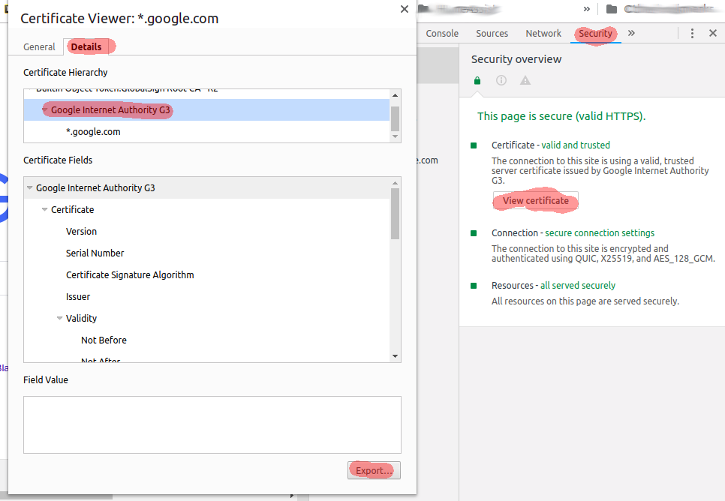Open the DevTools Network tab
This screenshot has height=501, width=725.
click(543, 33)
